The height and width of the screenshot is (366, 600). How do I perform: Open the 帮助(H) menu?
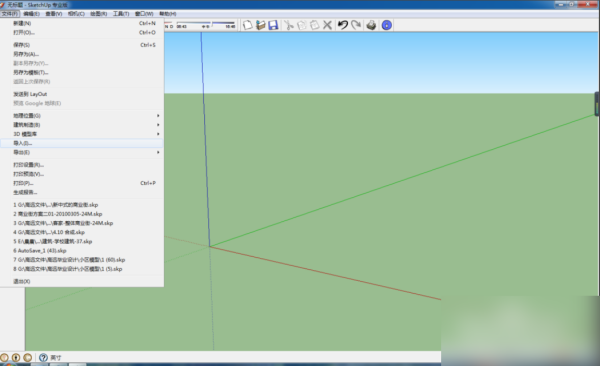[168, 14]
